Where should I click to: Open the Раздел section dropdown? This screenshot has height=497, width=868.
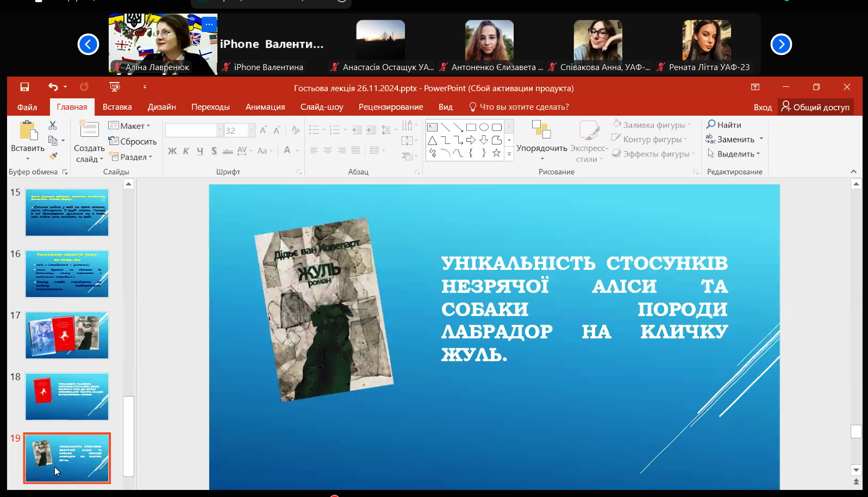point(131,157)
